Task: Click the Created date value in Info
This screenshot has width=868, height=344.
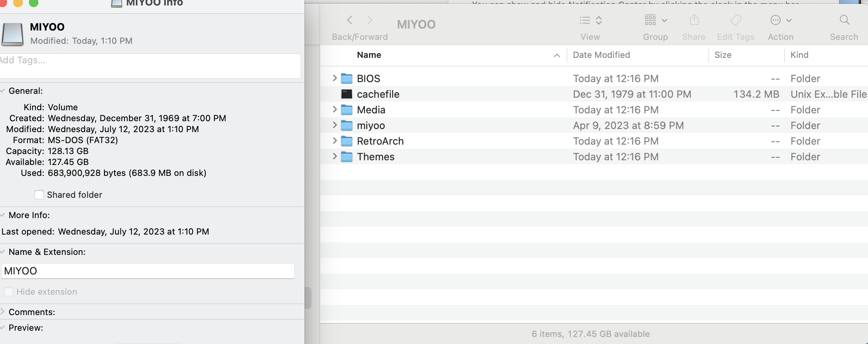Action: click(x=137, y=118)
